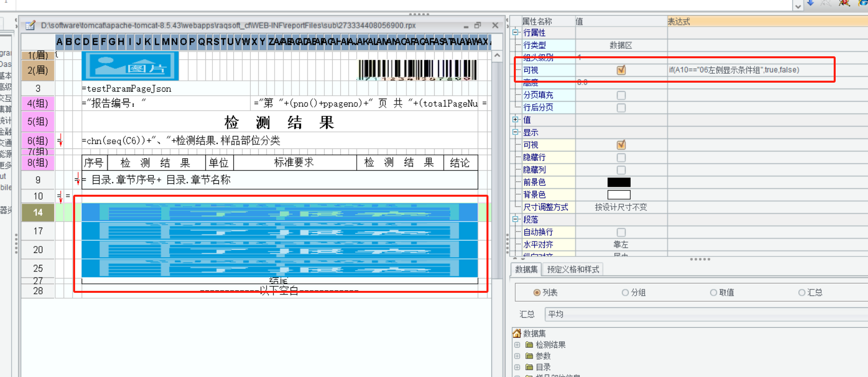Screen dimensions: 868x377
Task: Click 水平对齐 value 靠左
Action: 621,245
